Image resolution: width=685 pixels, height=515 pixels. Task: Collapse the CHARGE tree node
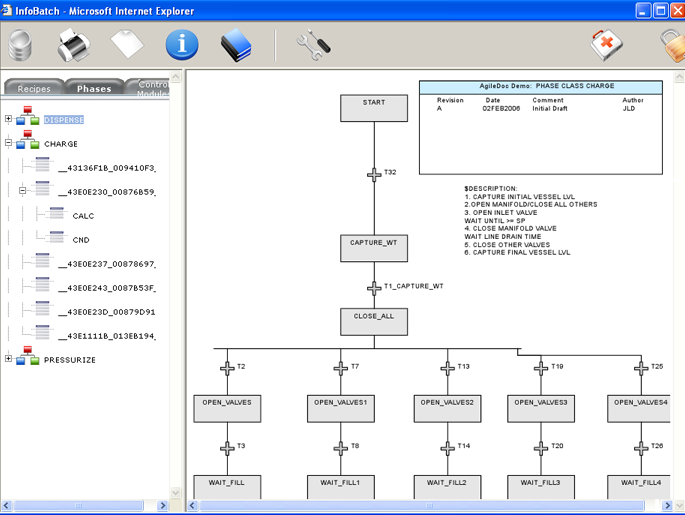point(8,142)
